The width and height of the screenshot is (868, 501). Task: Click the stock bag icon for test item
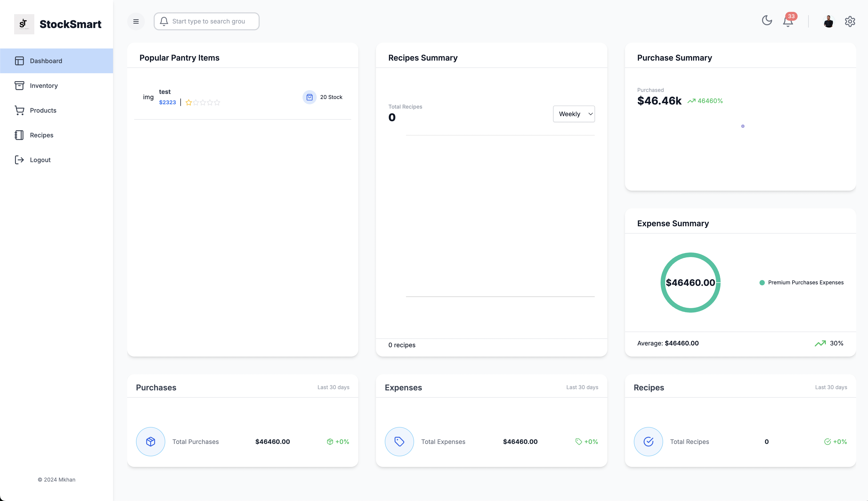[309, 97]
